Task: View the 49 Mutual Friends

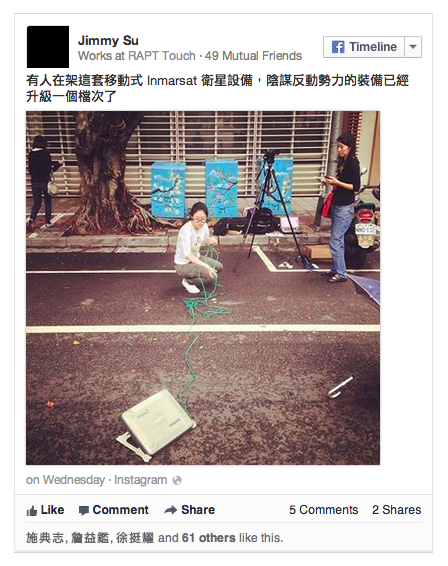Action: pyautogui.click(x=253, y=56)
